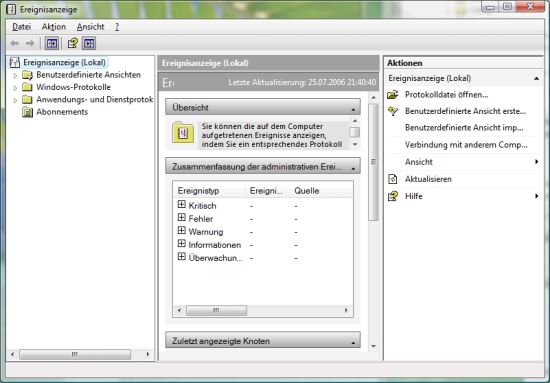Select Abonnements in the tree
The height and width of the screenshot is (383, 550).
(62, 112)
